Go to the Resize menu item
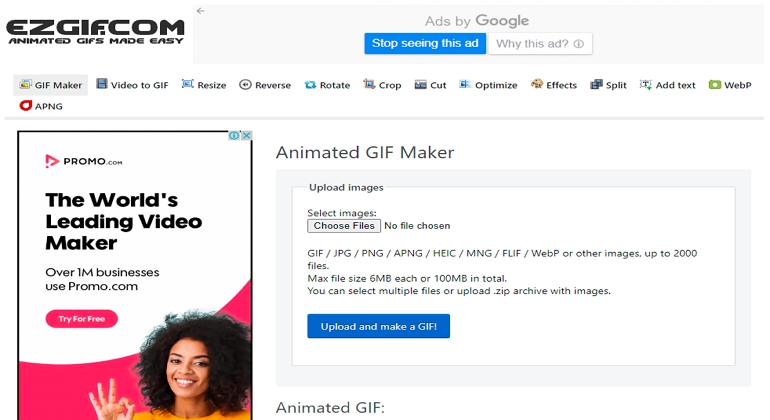 [204, 84]
